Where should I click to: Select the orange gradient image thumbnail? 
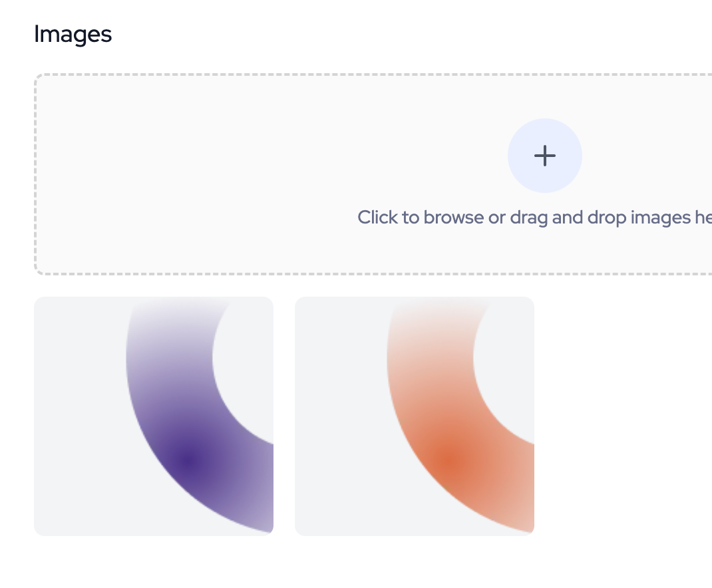click(415, 416)
